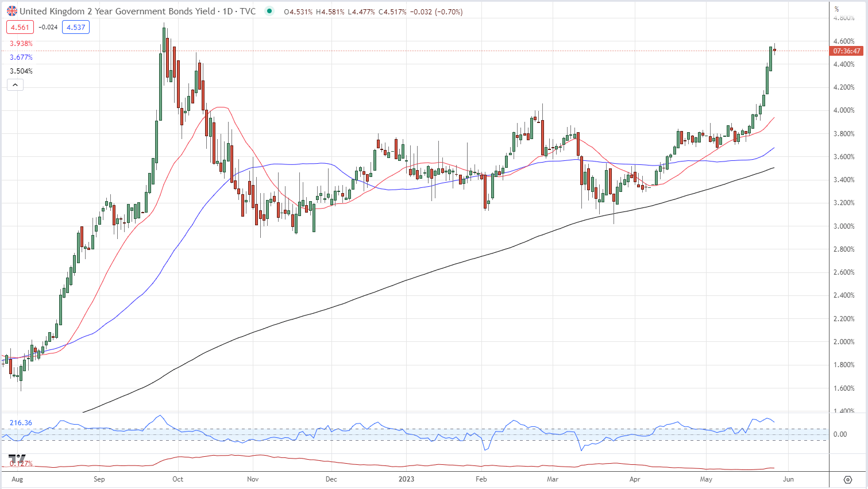Click the Nov label on time axis

click(x=253, y=479)
